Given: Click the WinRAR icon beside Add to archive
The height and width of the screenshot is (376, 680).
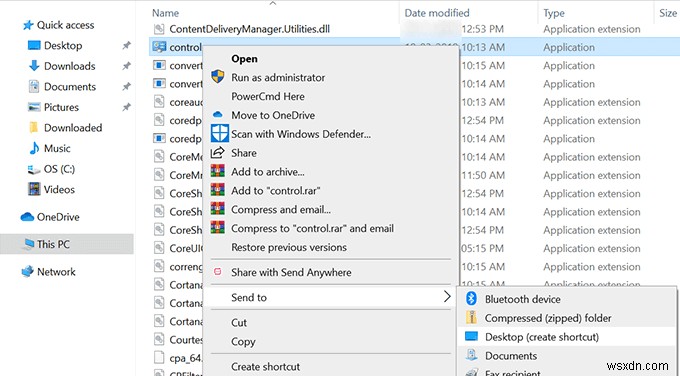Looking at the screenshot, I should point(218,171).
